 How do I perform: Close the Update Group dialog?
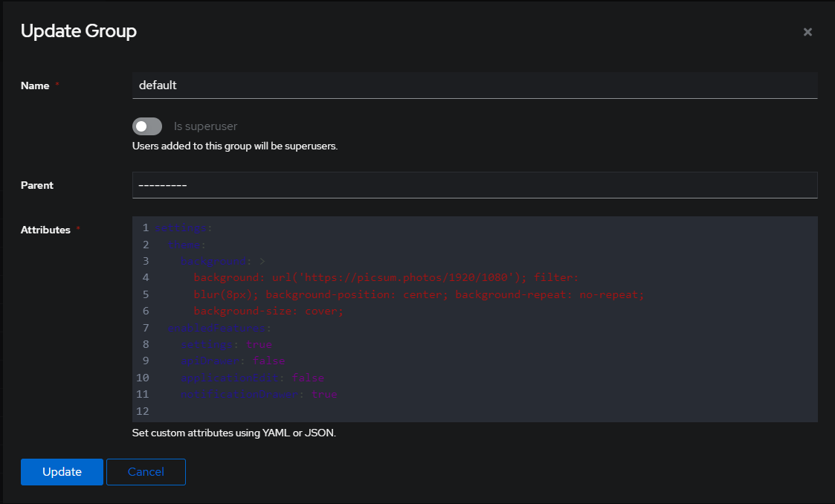point(807,32)
